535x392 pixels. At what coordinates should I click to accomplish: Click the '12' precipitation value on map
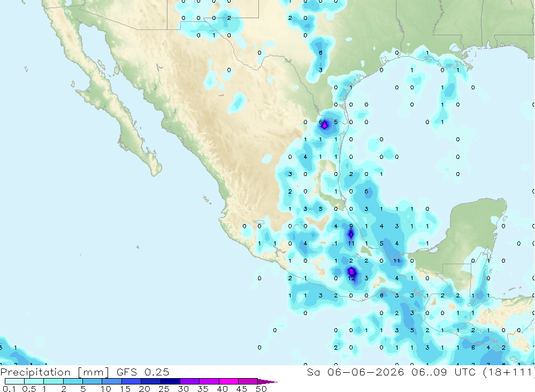point(351,278)
